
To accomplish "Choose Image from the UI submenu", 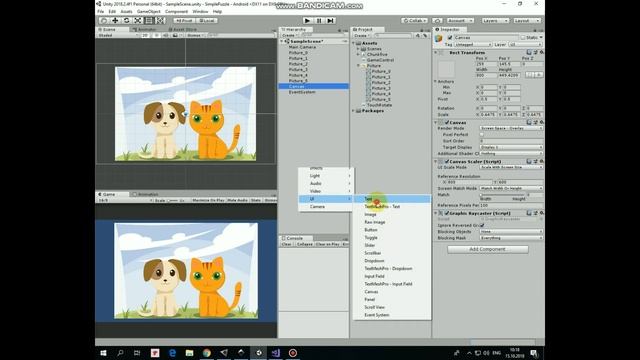I will (x=392, y=214).
